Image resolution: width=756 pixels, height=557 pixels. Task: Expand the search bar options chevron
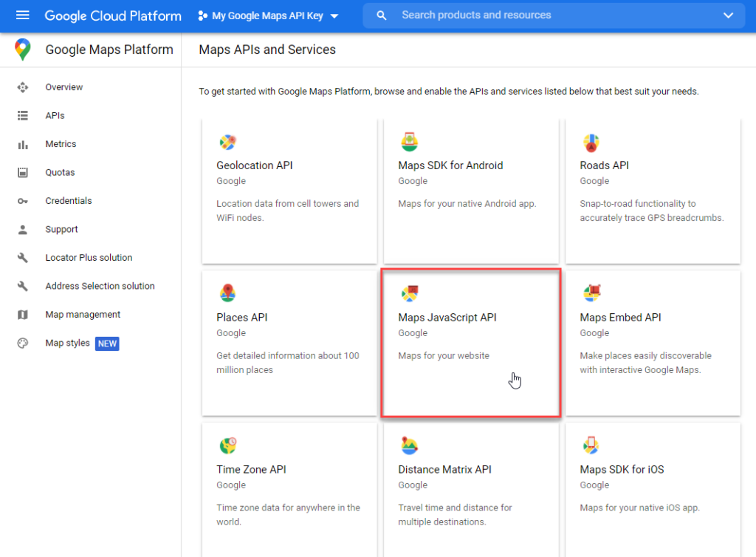[728, 15]
